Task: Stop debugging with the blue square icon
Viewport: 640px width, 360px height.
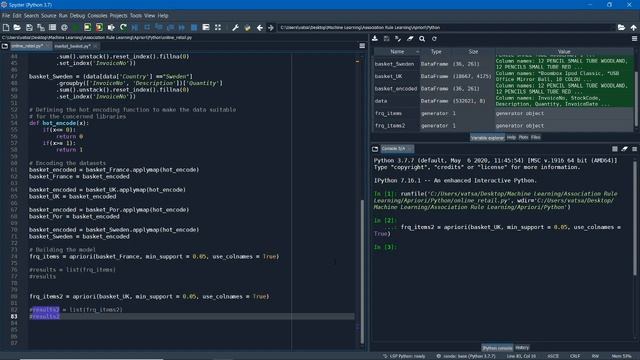Action: pyautogui.click(x=194, y=27)
